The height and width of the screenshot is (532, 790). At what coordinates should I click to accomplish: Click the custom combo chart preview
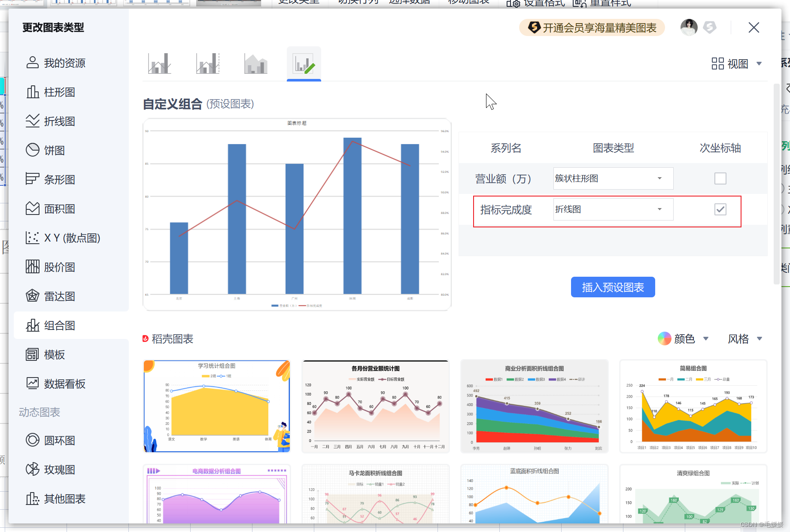pos(297,215)
